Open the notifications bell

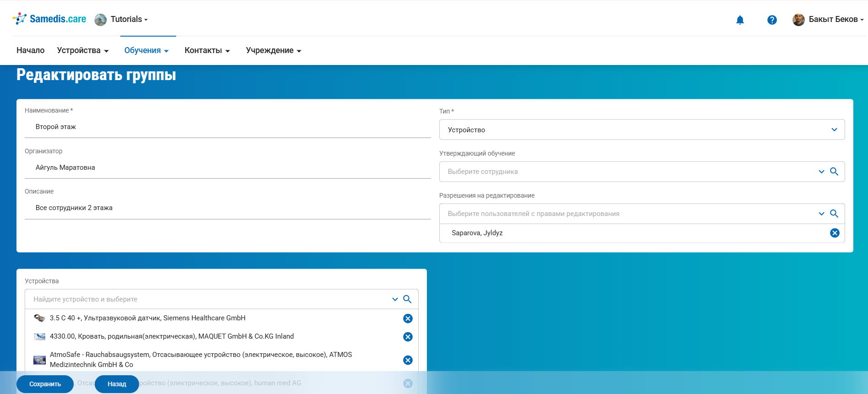(x=740, y=20)
